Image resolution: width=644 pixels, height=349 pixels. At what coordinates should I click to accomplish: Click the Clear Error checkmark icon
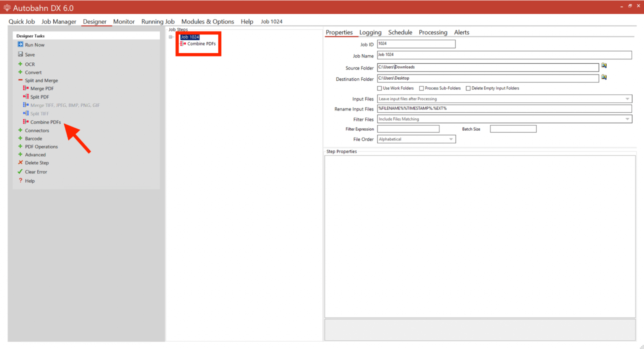[x=20, y=171]
